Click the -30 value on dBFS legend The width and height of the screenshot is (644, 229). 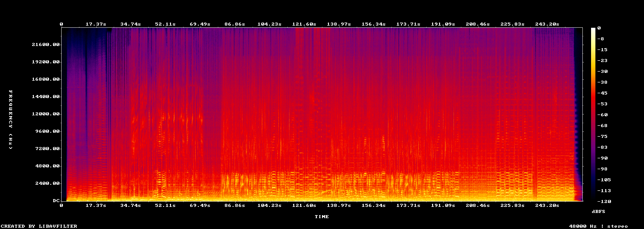601,71
